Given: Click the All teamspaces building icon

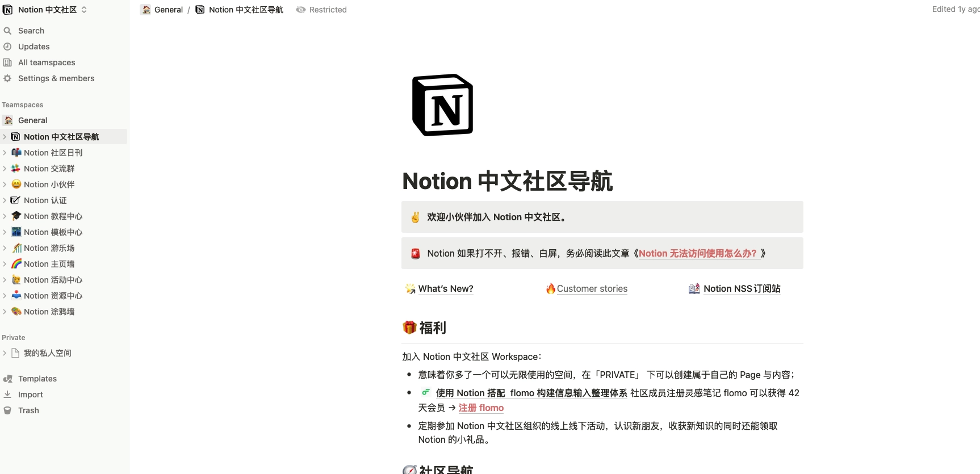Looking at the screenshot, I should coord(7,62).
